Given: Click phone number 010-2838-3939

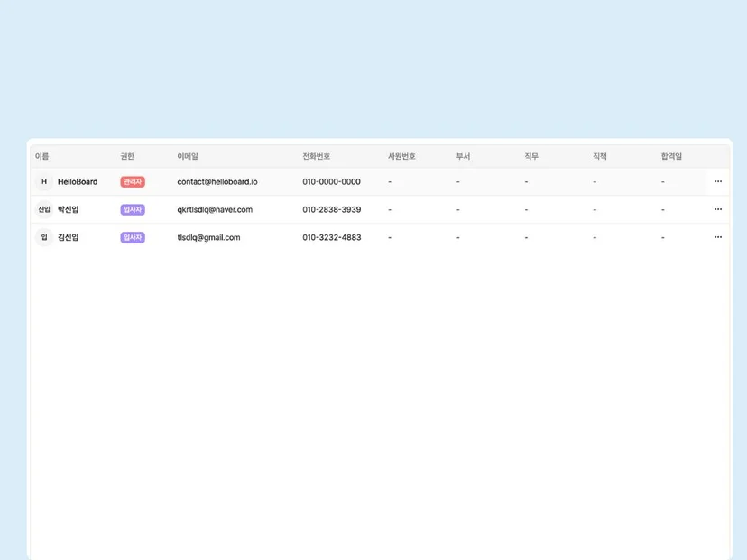Looking at the screenshot, I should tap(332, 209).
